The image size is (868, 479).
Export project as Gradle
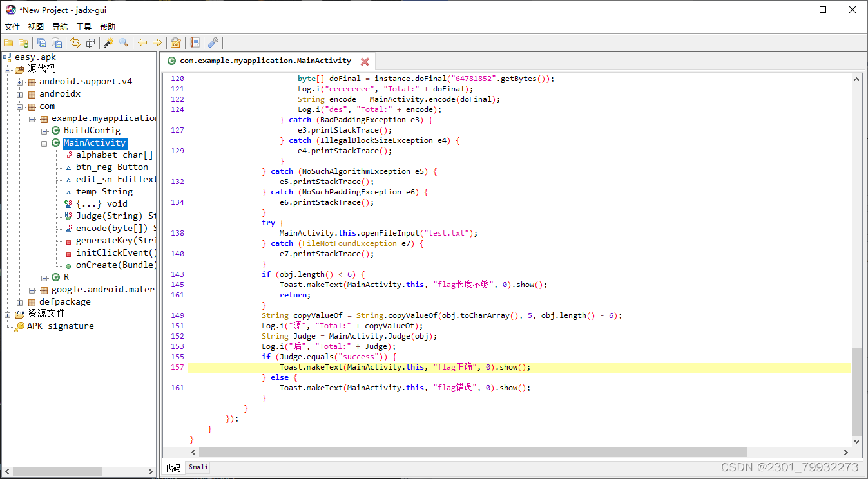coord(57,42)
